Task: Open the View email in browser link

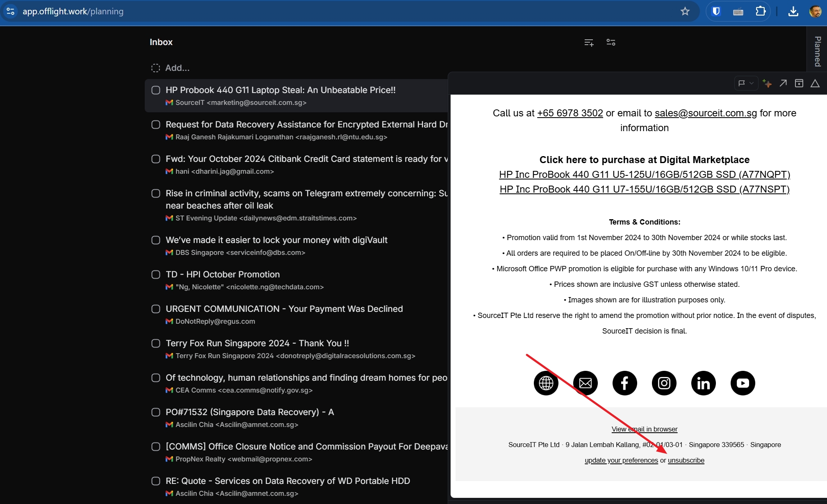Action: tap(644, 429)
